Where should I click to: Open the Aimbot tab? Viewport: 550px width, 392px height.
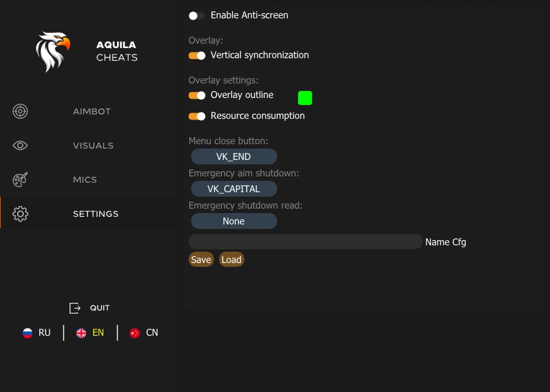coord(91,111)
